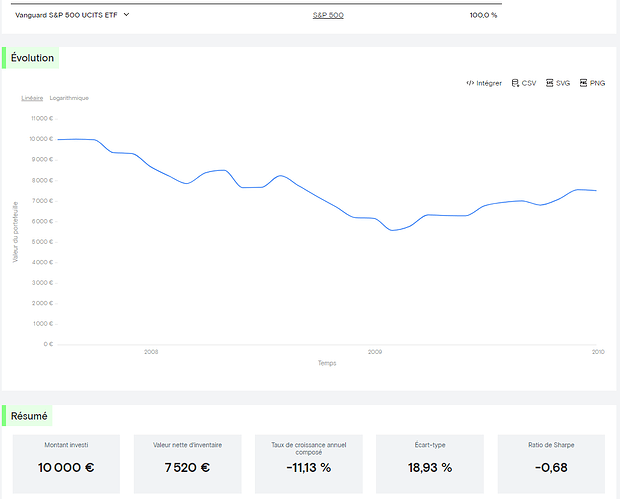Open the S&P 500 index link
Image resolution: width=620 pixels, height=499 pixels.
(328, 15)
